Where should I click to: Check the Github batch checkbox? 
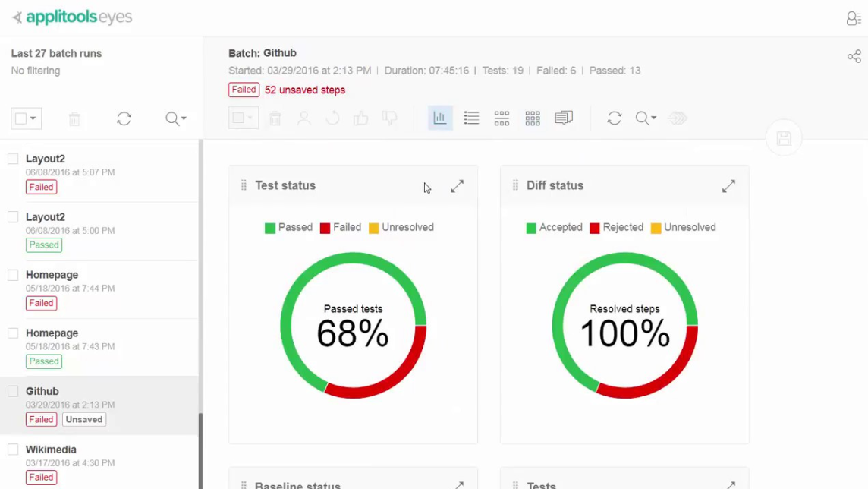[13, 391]
